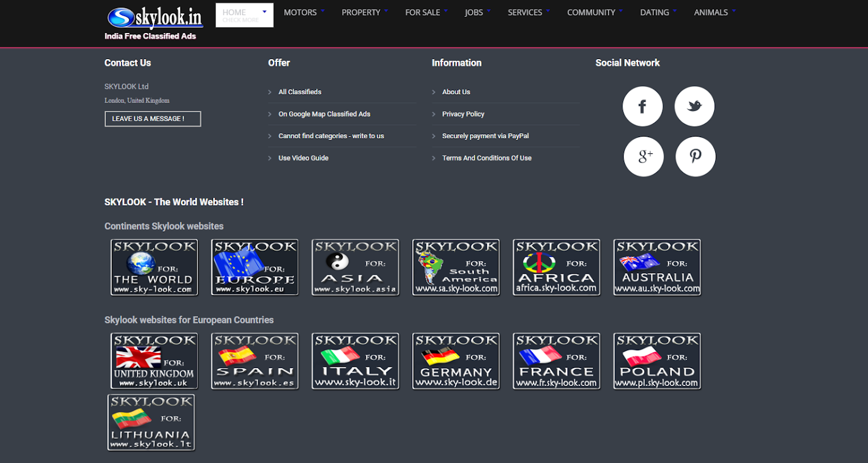Open the Skylook for Asia banner
868x463 pixels.
(356, 267)
